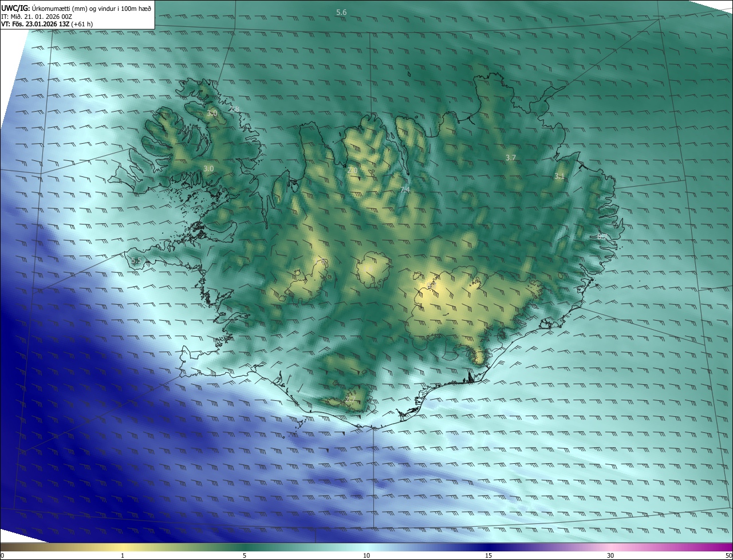Image resolution: width=733 pixels, height=560 pixels.
Task: Pick the navy blue color above the 15 tick
Action: (x=488, y=547)
